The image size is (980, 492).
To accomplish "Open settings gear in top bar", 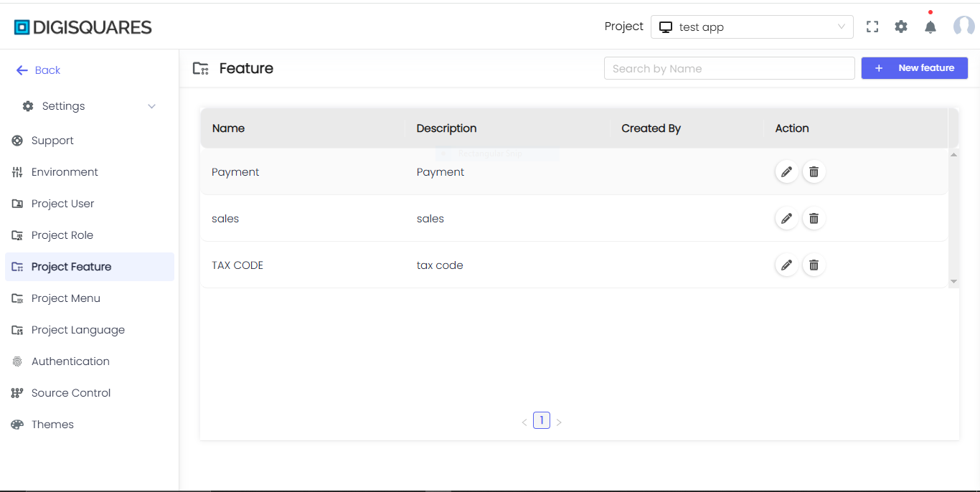I will pos(901,27).
